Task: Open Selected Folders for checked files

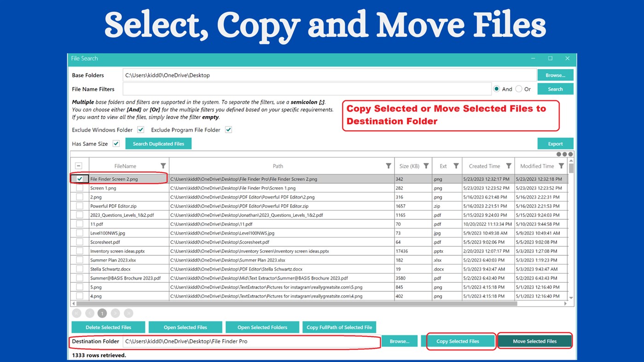Action: [x=262, y=327]
